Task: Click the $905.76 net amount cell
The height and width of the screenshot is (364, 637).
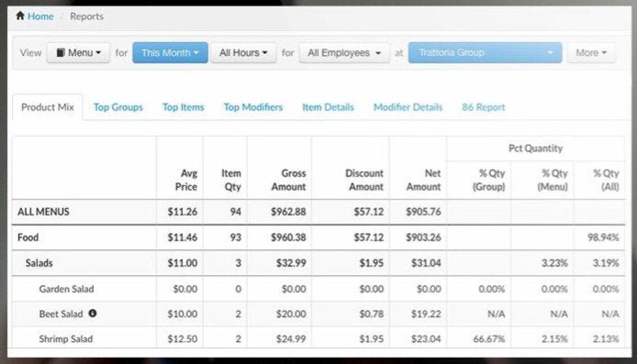Action: 423,212
